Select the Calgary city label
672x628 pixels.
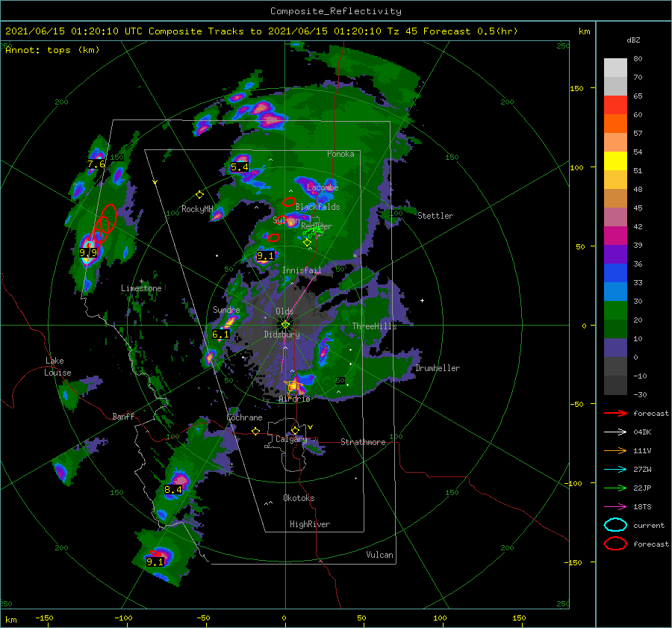[291, 439]
